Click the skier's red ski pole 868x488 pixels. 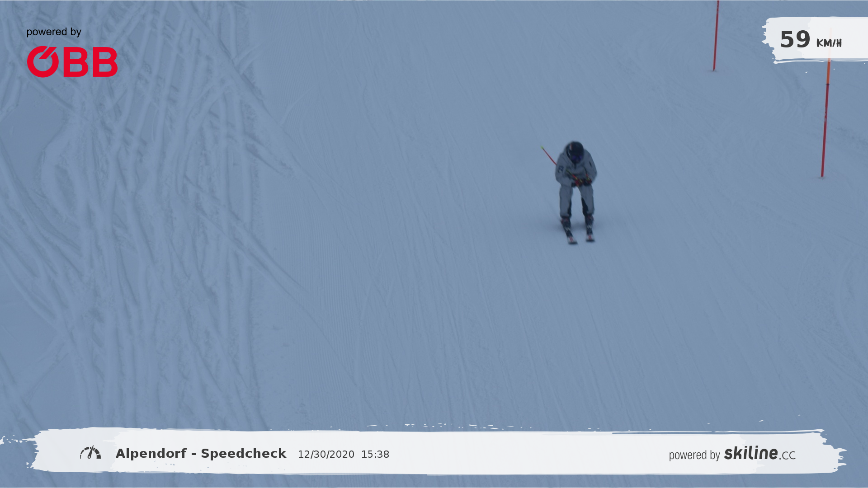point(549,155)
